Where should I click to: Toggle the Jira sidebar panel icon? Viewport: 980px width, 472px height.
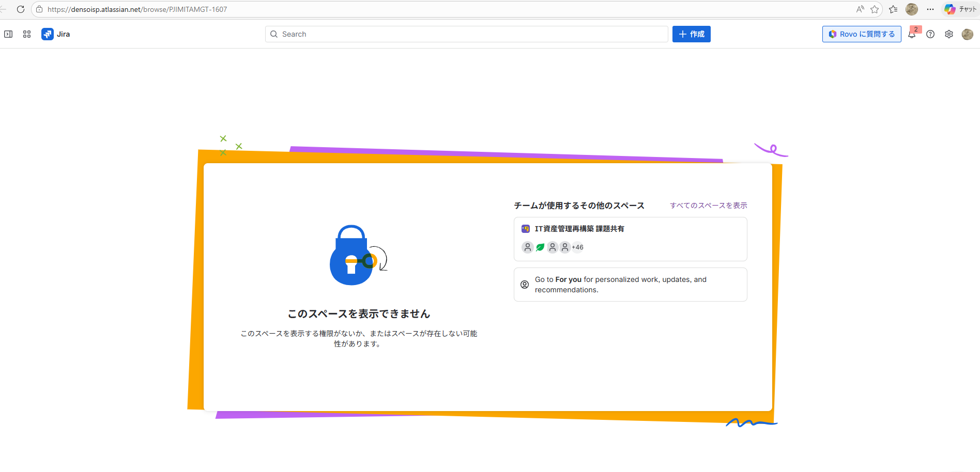coord(8,34)
